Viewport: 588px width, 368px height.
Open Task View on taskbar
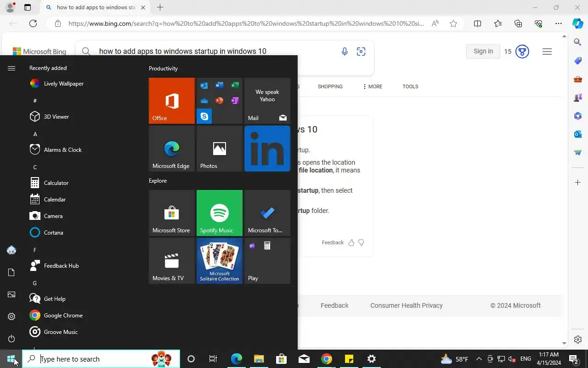[213, 359]
